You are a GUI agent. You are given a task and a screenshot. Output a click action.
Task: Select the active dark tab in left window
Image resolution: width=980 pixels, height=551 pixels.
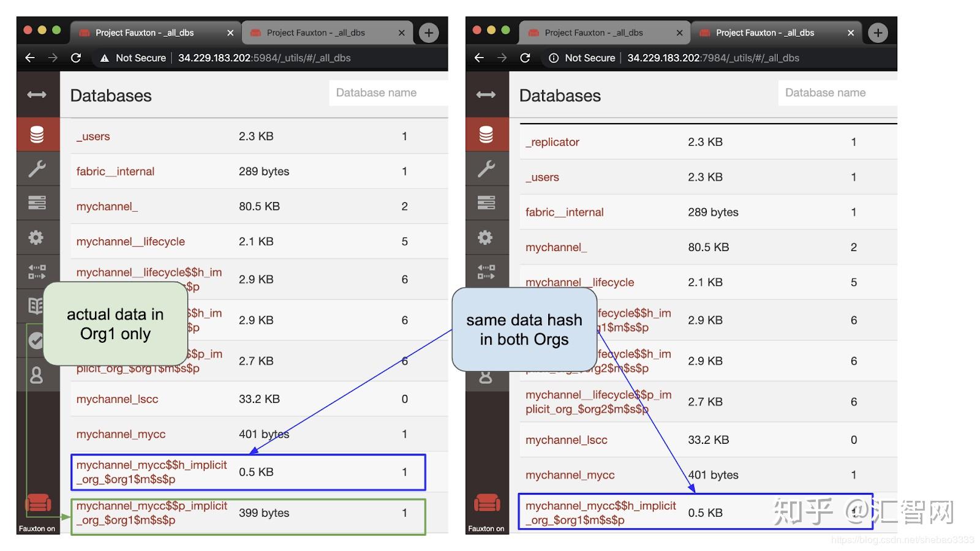[x=156, y=32]
